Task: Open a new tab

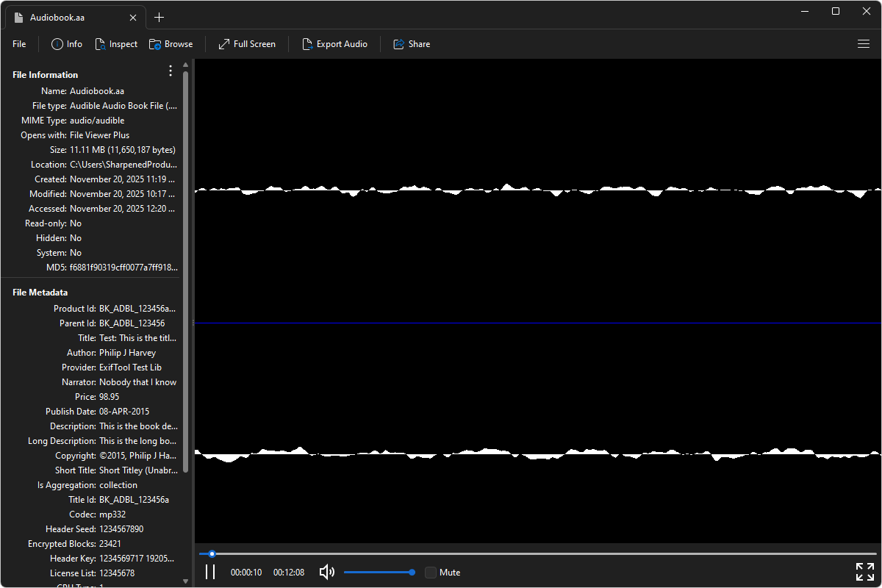Action: pos(159,16)
